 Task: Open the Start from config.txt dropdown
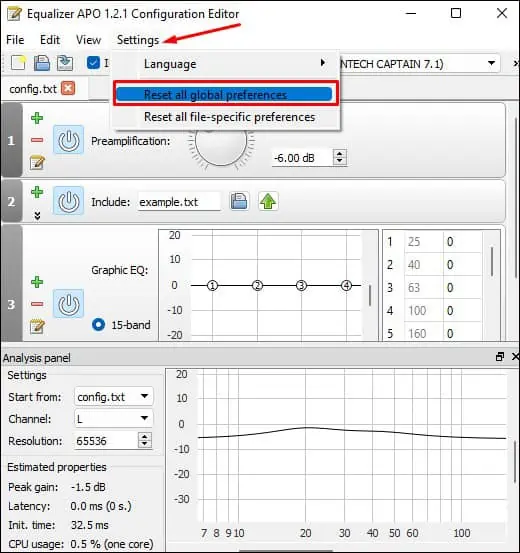114,396
